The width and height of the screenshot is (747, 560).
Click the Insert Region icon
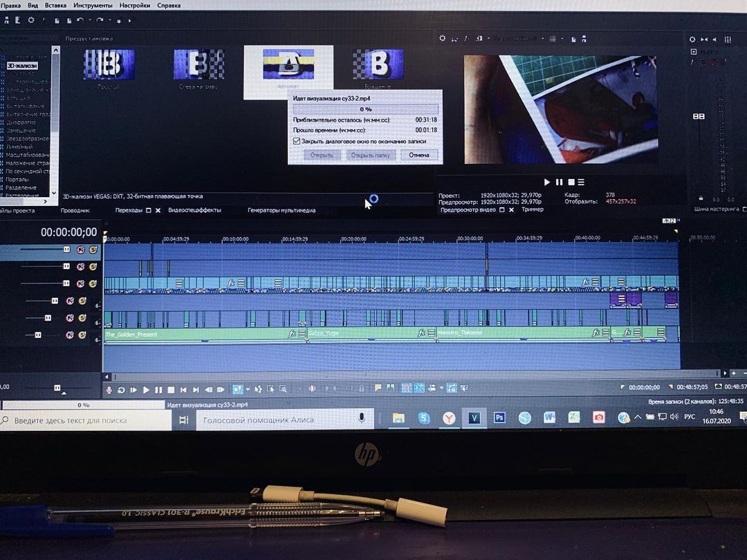tap(390, 388)
